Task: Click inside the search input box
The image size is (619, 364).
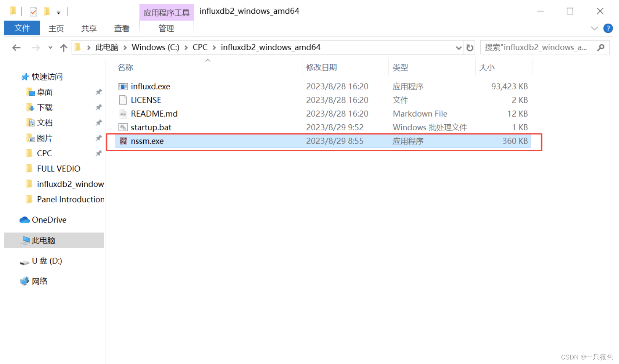Action: [x=534, y=47]
